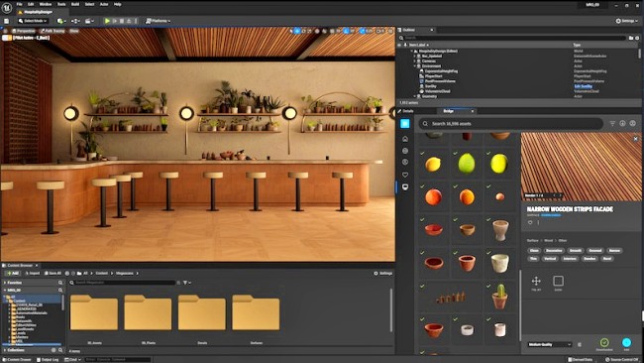Favorite the Narrow Wooden Strips Facade asset

click(530, 222)
